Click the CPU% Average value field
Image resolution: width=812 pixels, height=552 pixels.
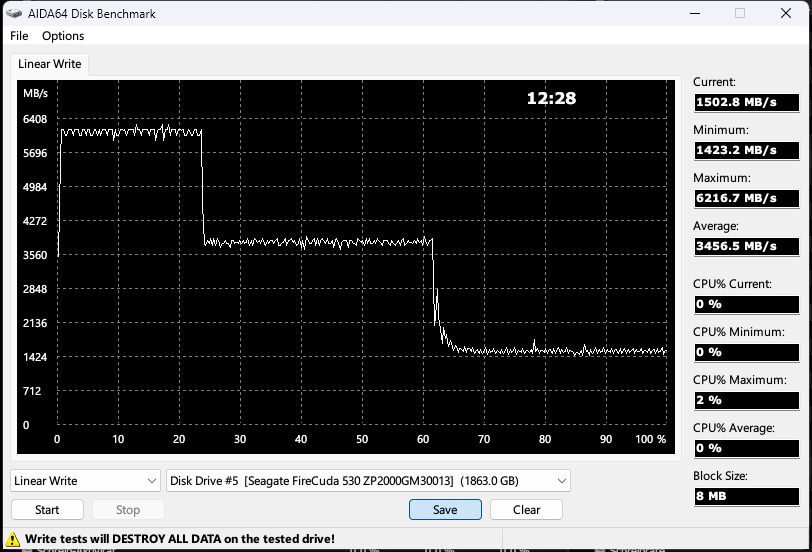coord(747,448)
